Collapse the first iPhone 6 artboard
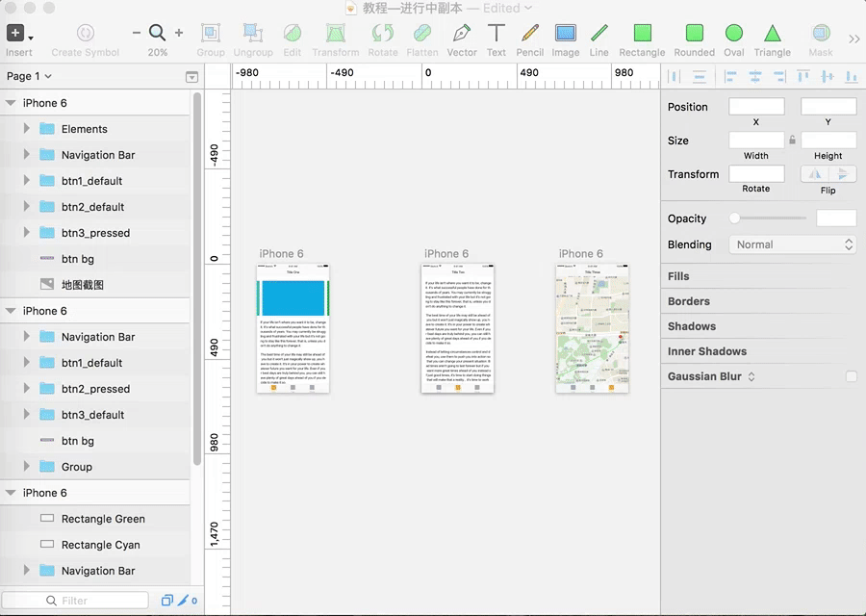The height and width of the screenshot is (616, 866). [x=11, y=103]
